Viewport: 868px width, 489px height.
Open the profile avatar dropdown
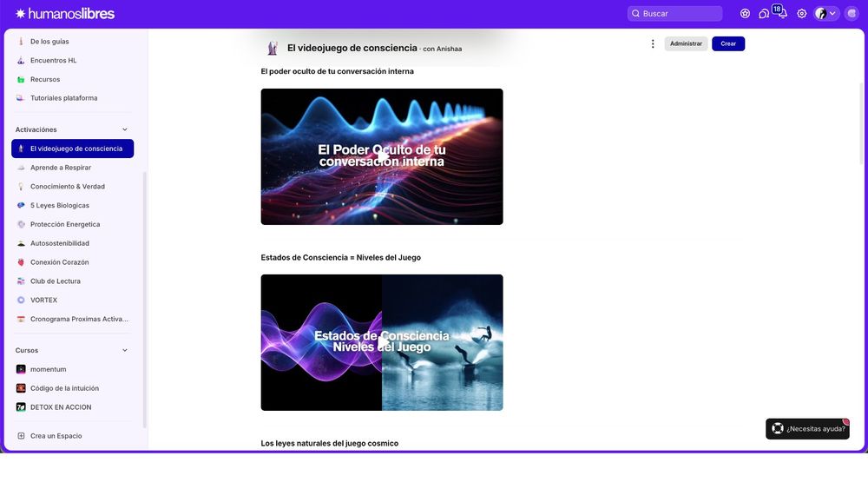826,14
